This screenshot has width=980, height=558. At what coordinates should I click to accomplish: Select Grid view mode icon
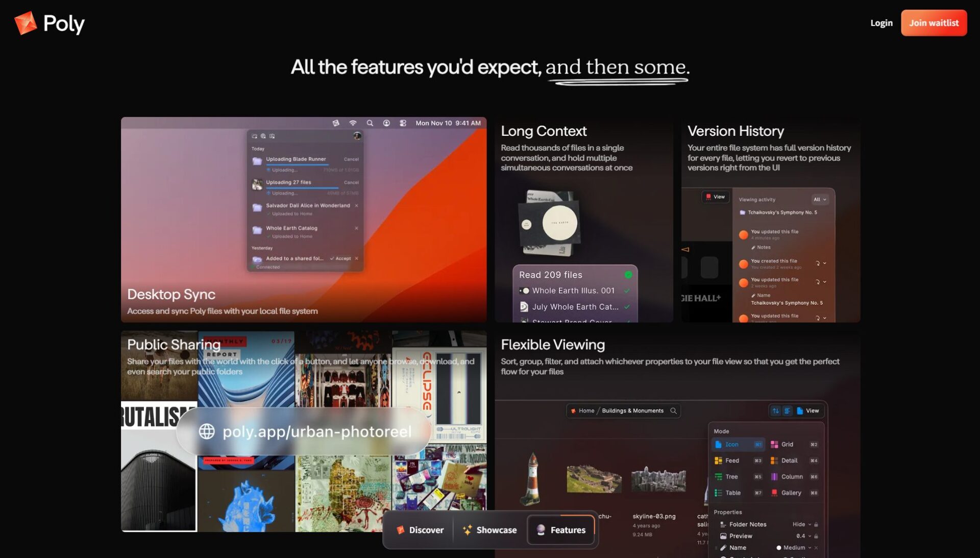pyautogui.click(x=774, y=444)
